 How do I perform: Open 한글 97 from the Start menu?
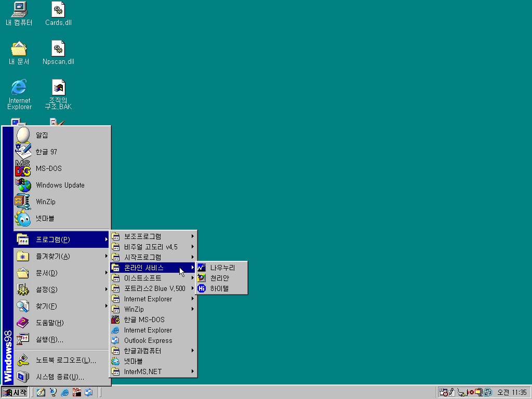pos(62,152)
